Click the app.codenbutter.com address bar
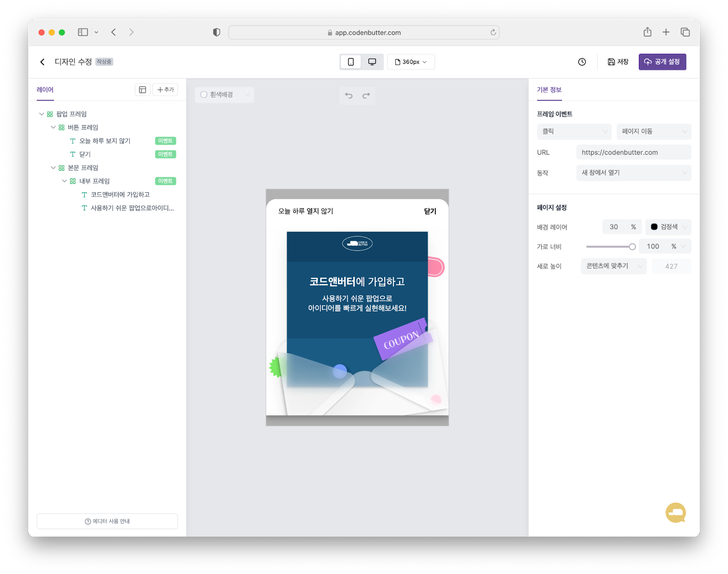 364,33
